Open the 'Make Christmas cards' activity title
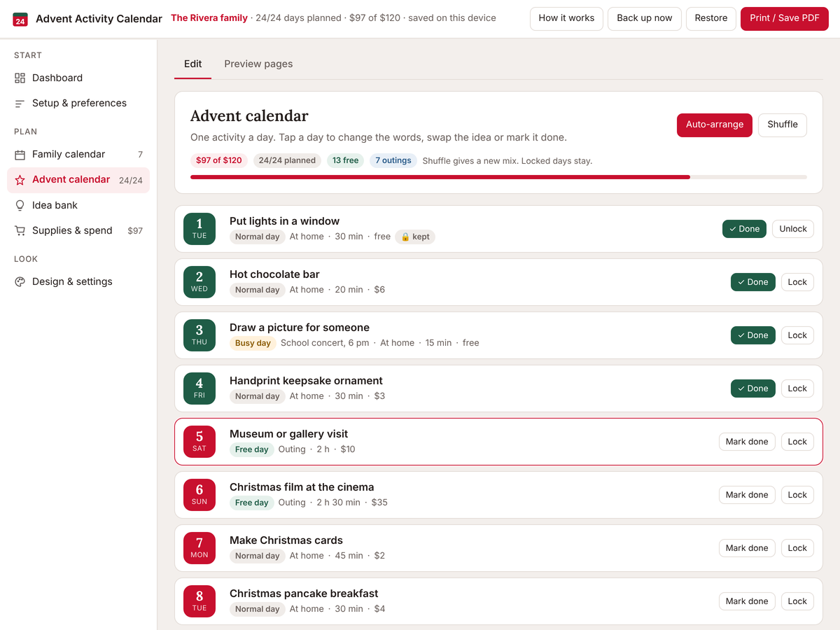Viewport: 840px width, 630px height. (x=286, y=540)
